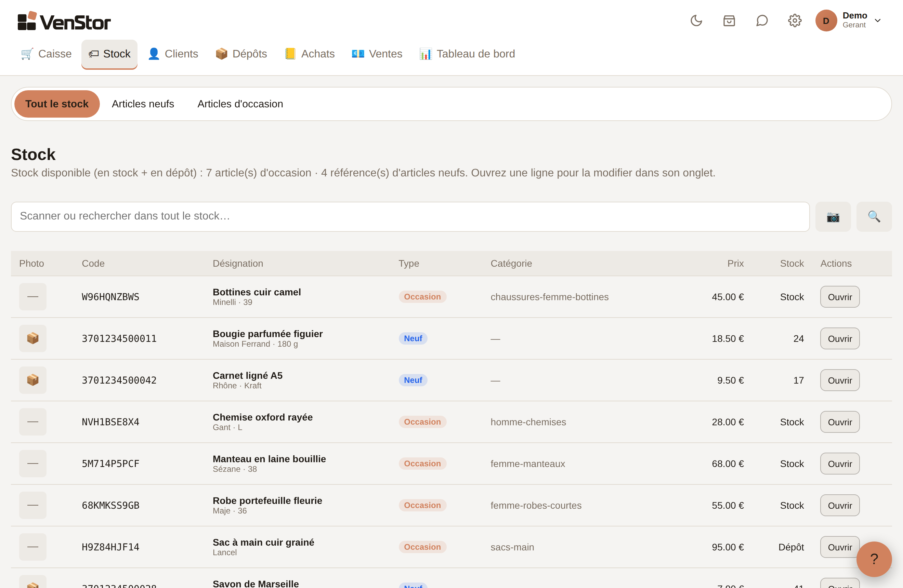Open the Achats tab
The width and height of the screenshot is (903, 588).
(x=310, y=54)
